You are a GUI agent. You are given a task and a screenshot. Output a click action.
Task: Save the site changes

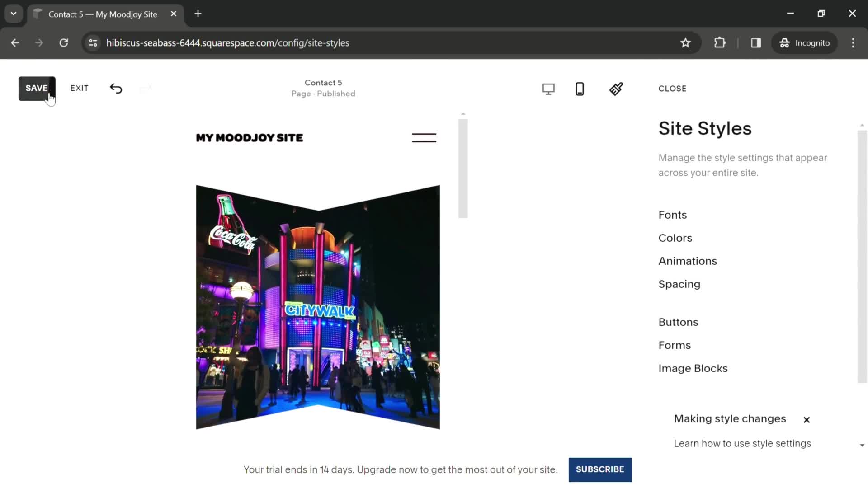(37, 89)
